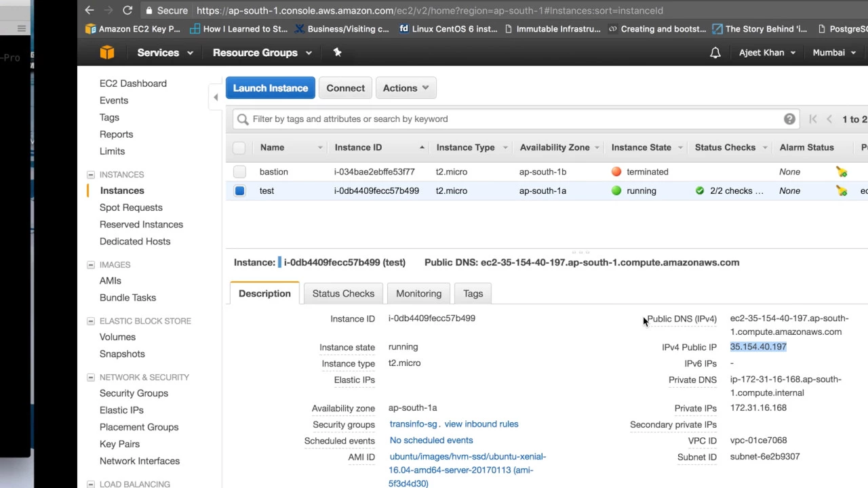
Task: Collapse the ELASTIC BLOCK STORE section
Action: [x=91, y=321]
